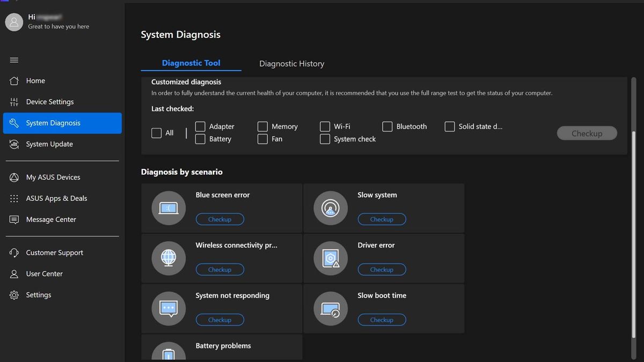Image resolution: width=644 pixels, height=362 pixels.
Task: Click the Battery problems icon
Action: (169, 351)
